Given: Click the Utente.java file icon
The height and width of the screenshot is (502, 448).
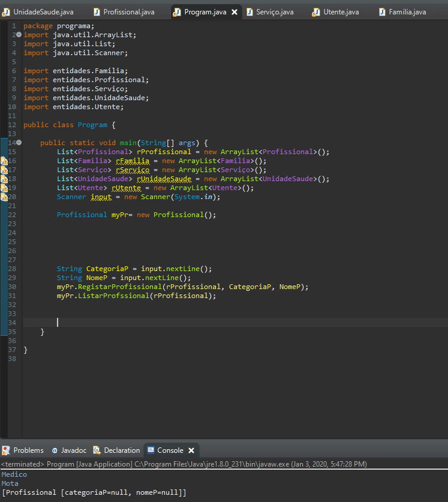Looking at the screenshot, I should click(x=315, y=12).
